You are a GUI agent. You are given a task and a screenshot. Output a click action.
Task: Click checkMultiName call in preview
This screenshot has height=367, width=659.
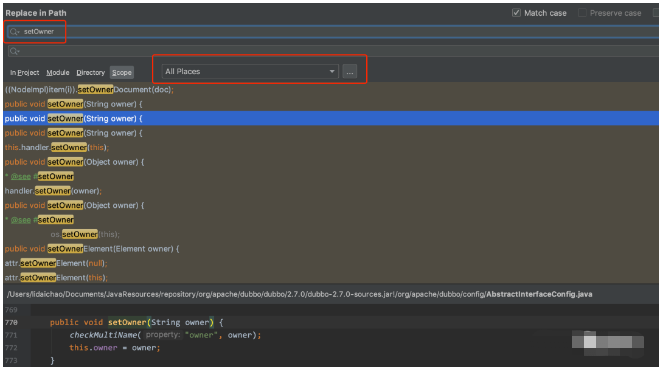(x=104, y=335)
